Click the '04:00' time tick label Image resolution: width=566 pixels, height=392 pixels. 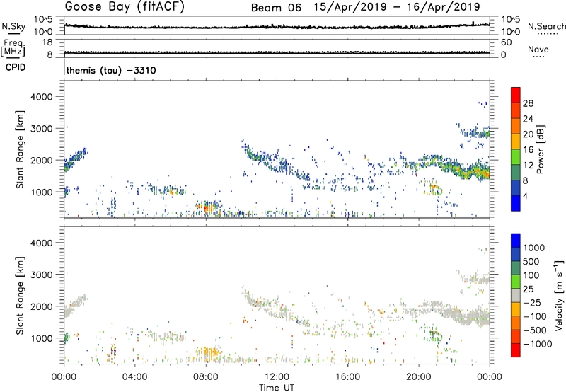134,377
